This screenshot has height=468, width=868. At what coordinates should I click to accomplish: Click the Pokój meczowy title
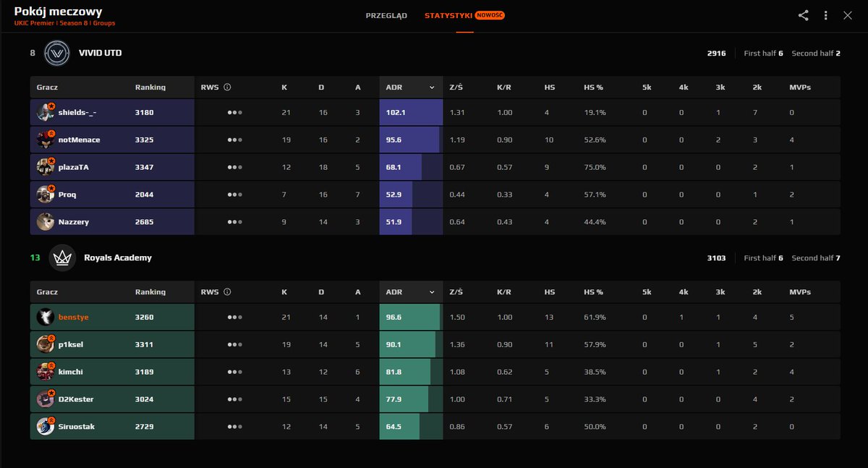58,12
